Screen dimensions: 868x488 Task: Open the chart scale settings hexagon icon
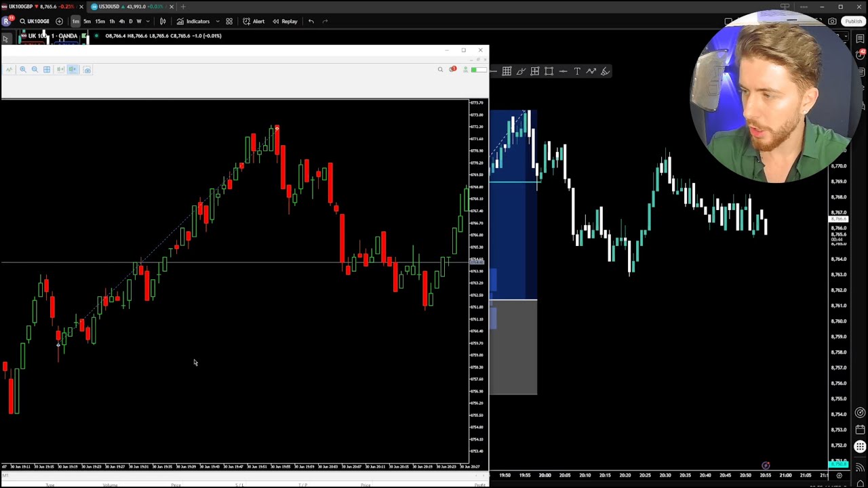(840, 475)
